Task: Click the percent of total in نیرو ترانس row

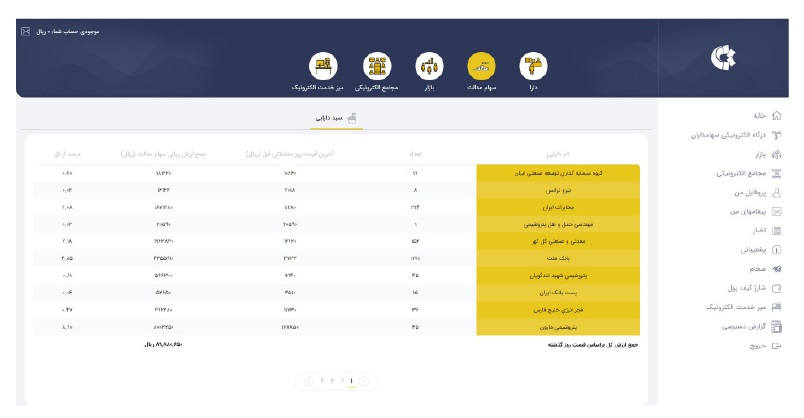Action: [67, 190]
